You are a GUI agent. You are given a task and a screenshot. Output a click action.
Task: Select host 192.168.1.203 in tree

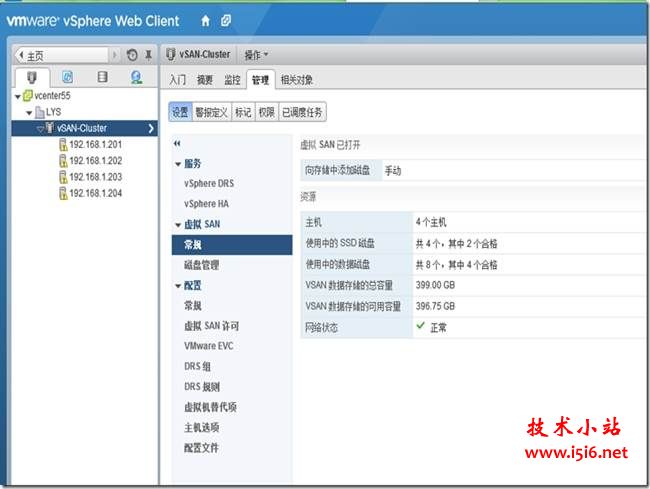pos(96,177)
